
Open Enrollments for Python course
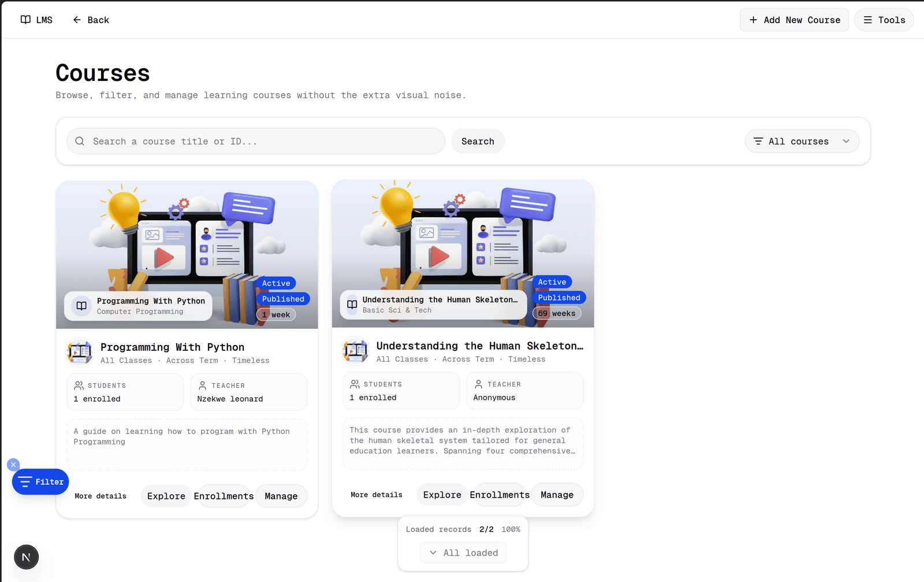(x=223, y=496)
